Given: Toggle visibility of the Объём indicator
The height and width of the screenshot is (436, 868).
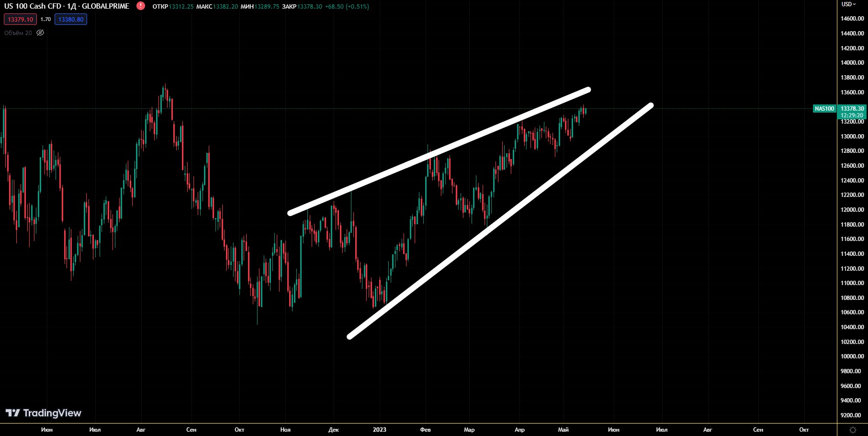Looking at the screenshot, I should pyautogui.click(x=40, y=33).
